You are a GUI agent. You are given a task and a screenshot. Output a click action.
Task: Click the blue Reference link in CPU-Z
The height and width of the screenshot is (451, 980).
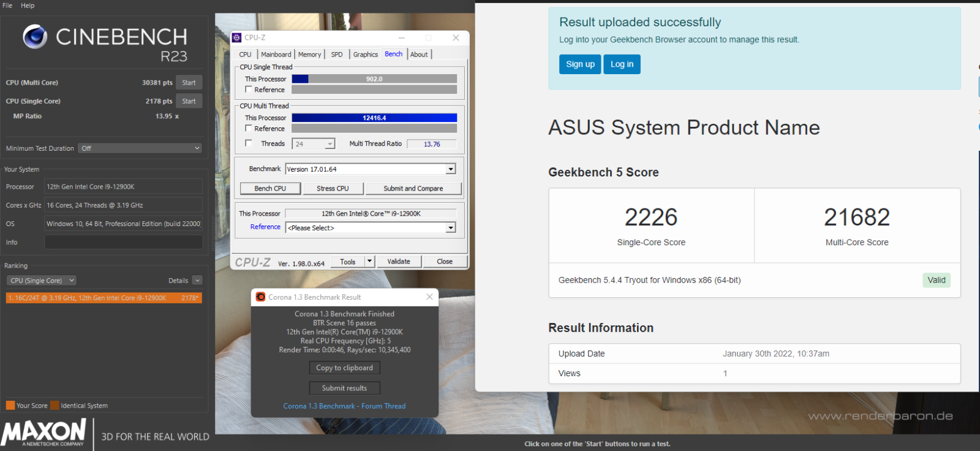tap(265, 227)
